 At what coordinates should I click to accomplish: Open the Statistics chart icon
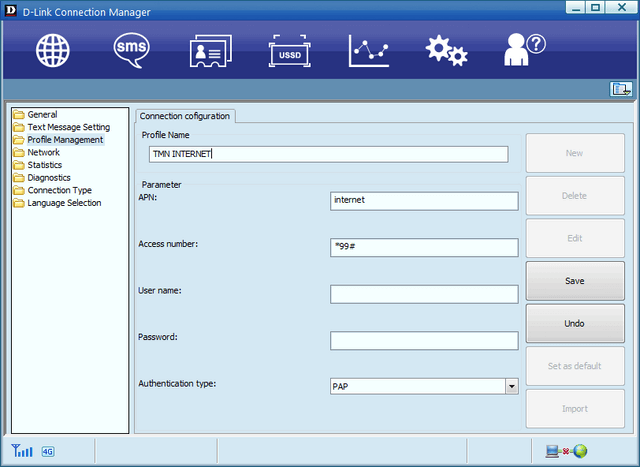point(368,51)
